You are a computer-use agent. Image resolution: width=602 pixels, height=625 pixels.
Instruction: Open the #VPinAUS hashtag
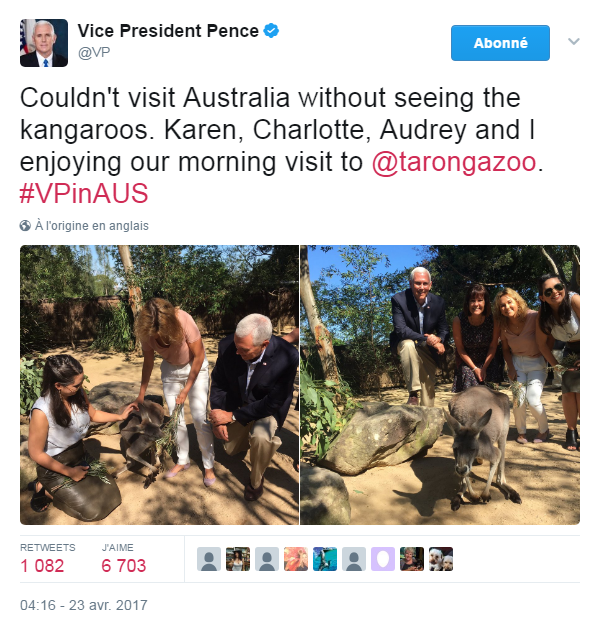[x=84, y=193]
